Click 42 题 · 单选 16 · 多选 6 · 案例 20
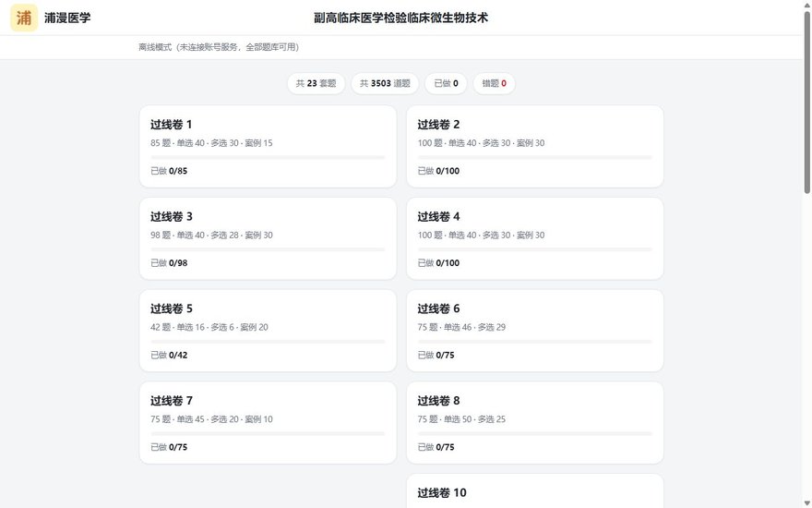 point(209,327)
